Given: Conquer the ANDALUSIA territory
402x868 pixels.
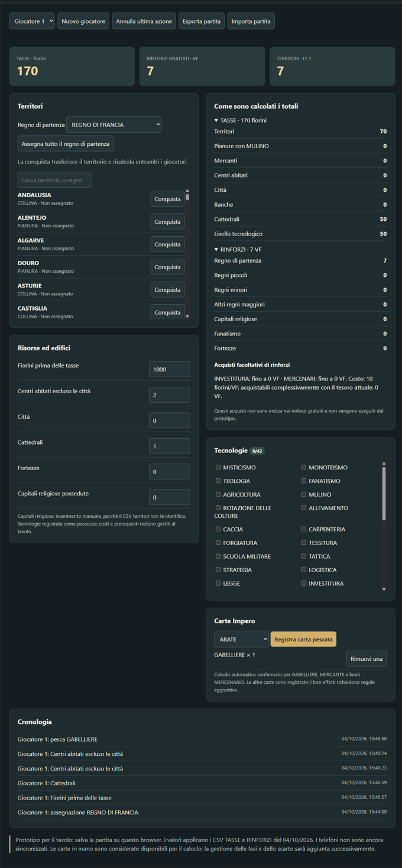Looking at the screenshot, I should click(167, 199).
